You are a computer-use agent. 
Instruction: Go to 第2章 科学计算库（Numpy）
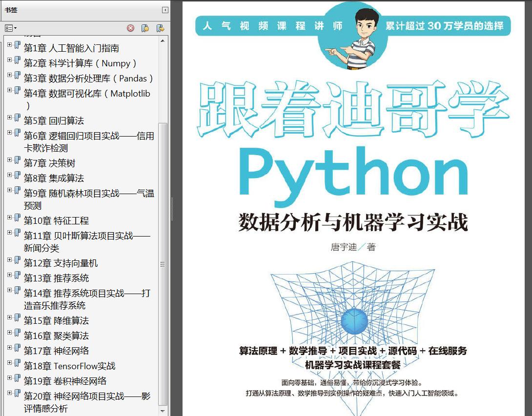click(x=80, y=63)
